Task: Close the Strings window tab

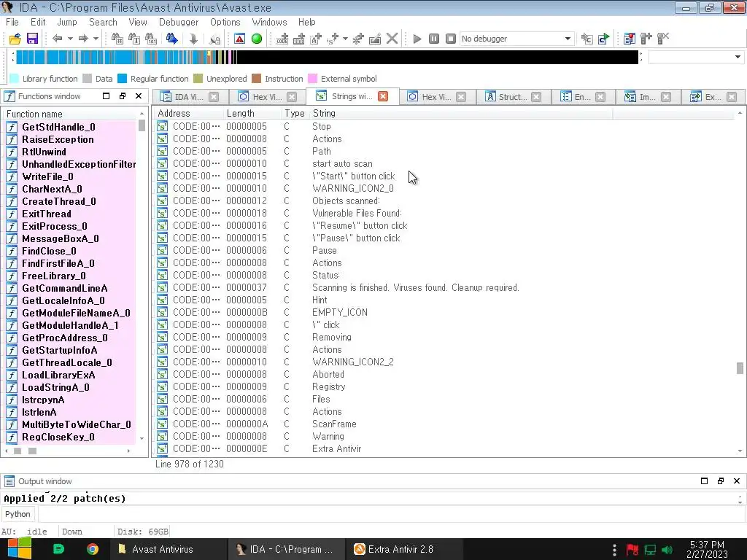Action: pyautogui.click(x=382, y=96)
